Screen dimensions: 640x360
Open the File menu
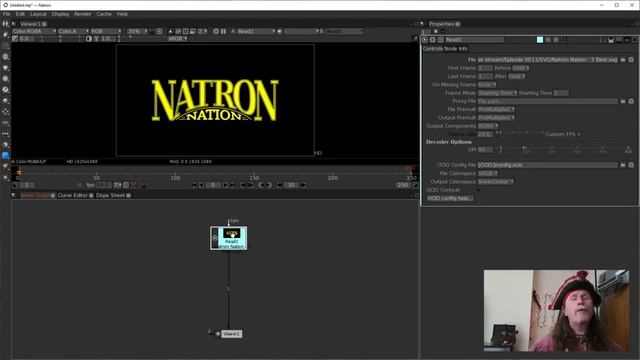[7, 14]
